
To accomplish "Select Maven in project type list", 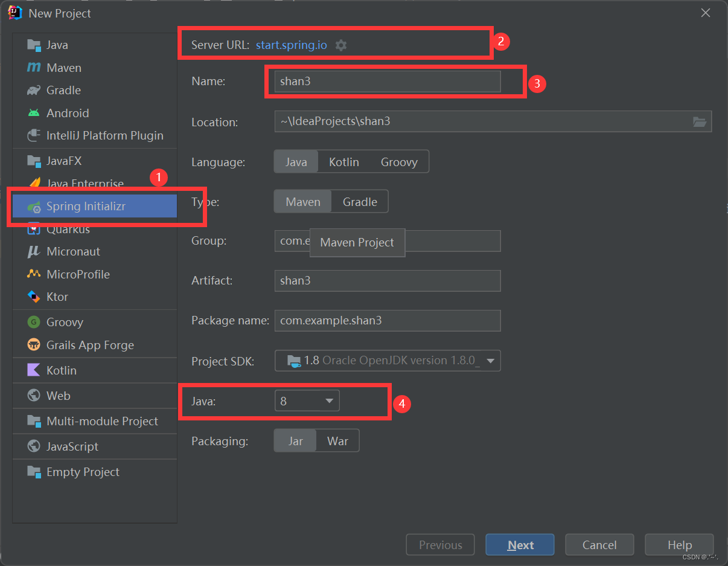I will click(95, 68).
